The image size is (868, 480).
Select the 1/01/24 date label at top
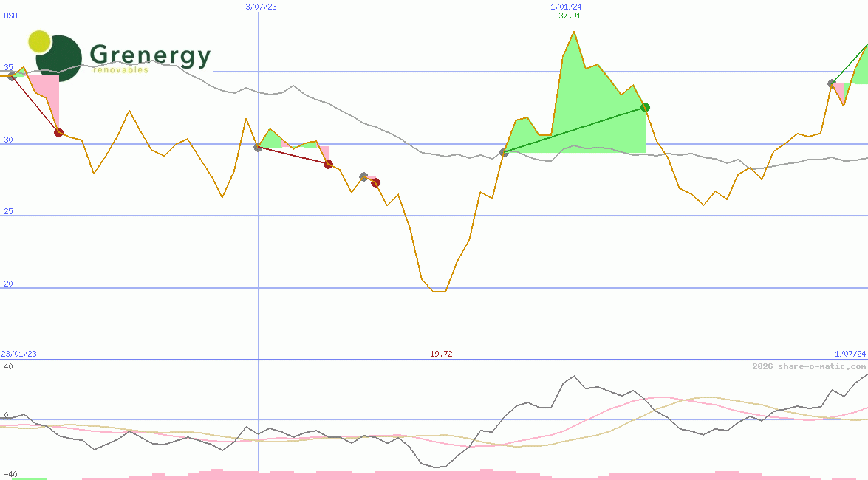[x=561, y=7]
